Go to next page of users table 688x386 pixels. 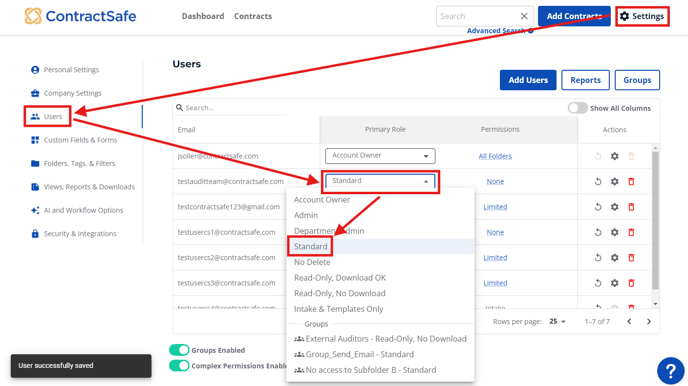[649, 322]
